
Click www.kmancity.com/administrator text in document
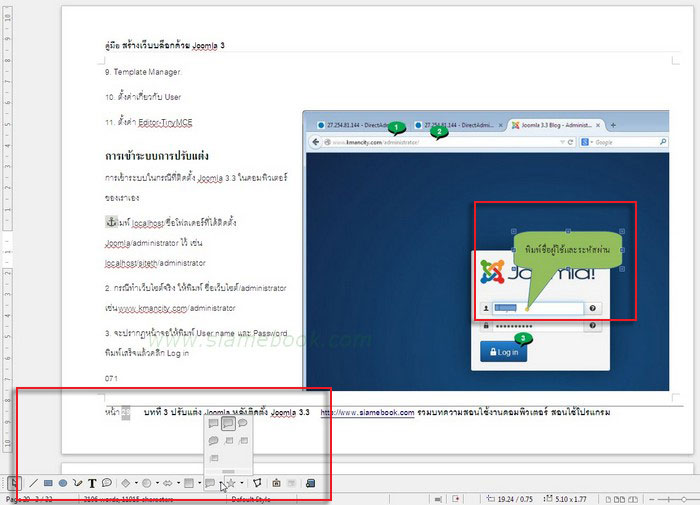(x=177, y=308)
